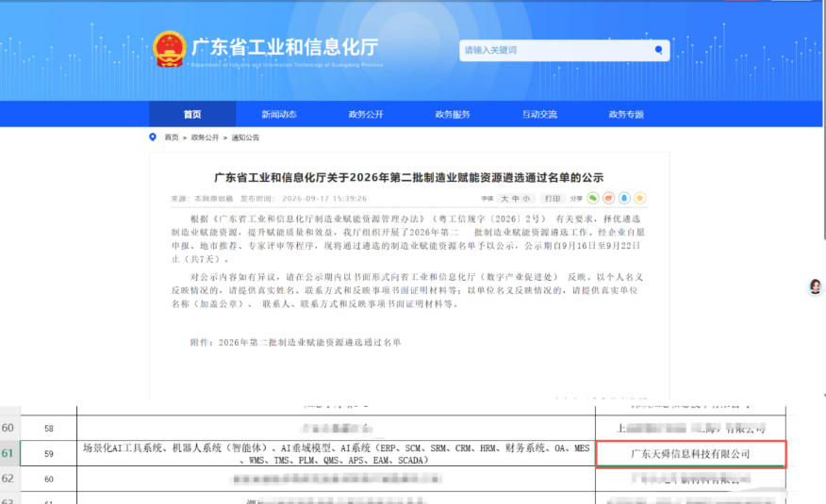The height and width of the screenshot is (504, 826).
Task: Share via QQ Zone star icon
Action: [639, 198]
